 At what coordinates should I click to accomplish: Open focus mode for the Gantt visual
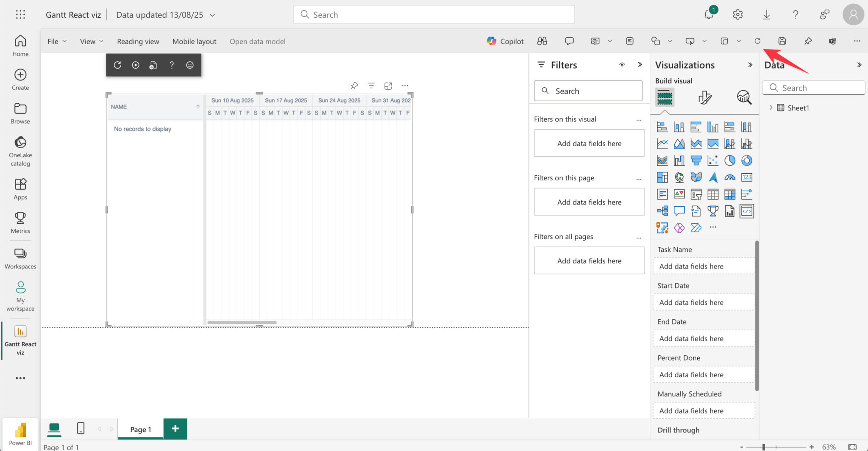pos(388,86)
